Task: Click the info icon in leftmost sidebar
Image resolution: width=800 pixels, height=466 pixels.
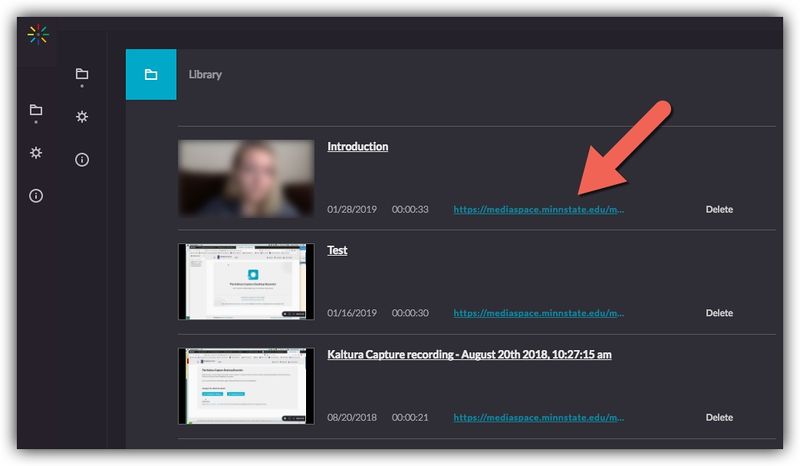Action: pos(36,196)
